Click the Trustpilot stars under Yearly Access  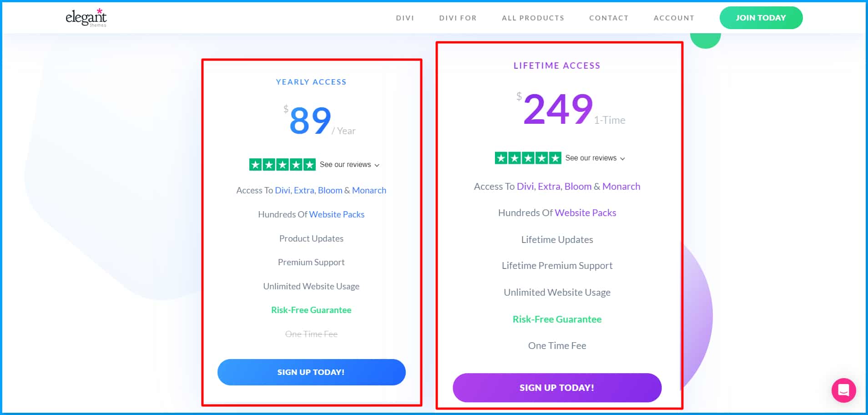point(282,165)
